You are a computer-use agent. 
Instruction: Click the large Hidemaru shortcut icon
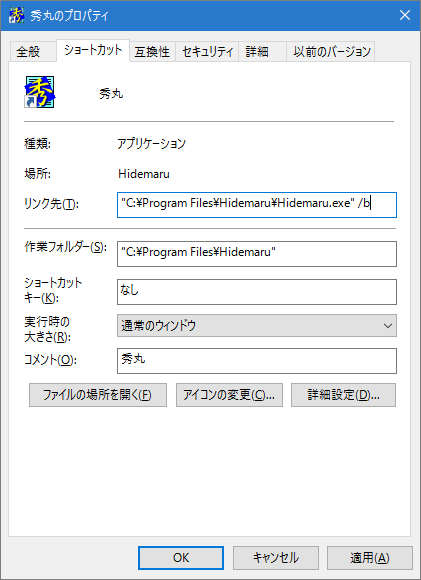point(40,92)
